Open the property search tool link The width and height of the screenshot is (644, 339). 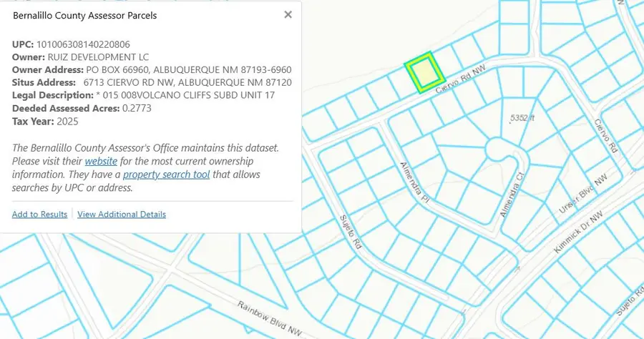166,175
